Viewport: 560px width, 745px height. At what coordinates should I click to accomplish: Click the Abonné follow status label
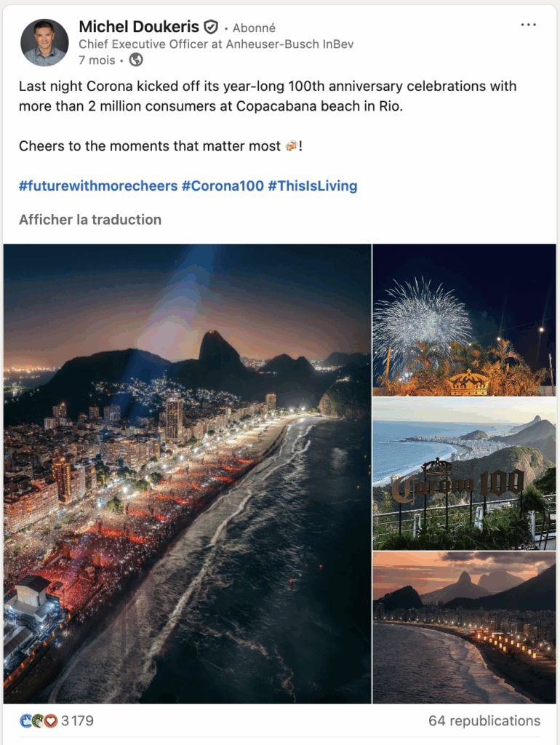pos(254,28)
